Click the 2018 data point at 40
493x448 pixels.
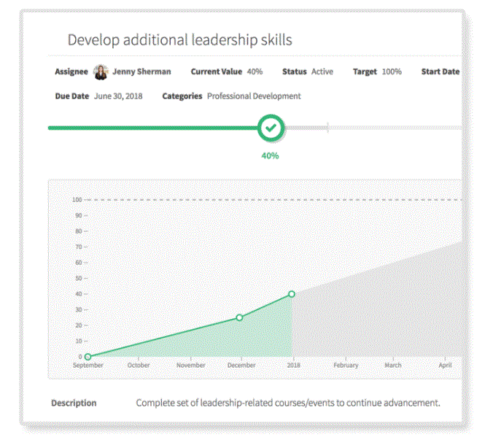tap(292, 294)
